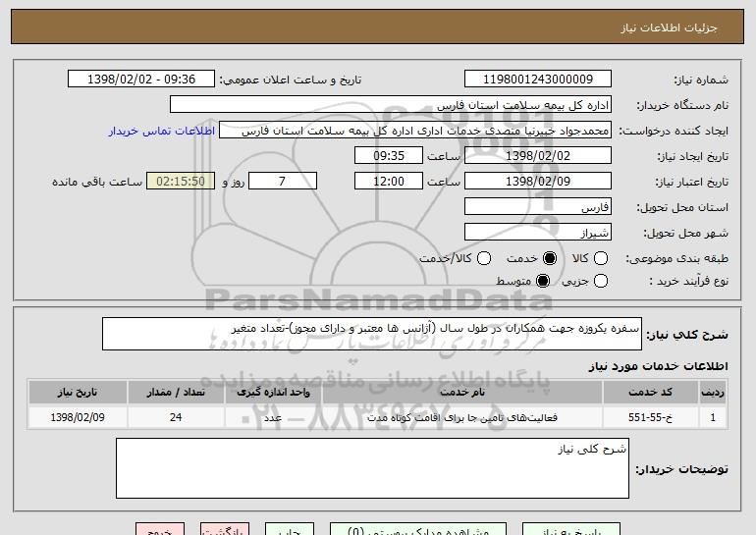Click the اطلاعات خدمات مورد نیاز heading
Screen dimensions: 756x535
(658, 366)
